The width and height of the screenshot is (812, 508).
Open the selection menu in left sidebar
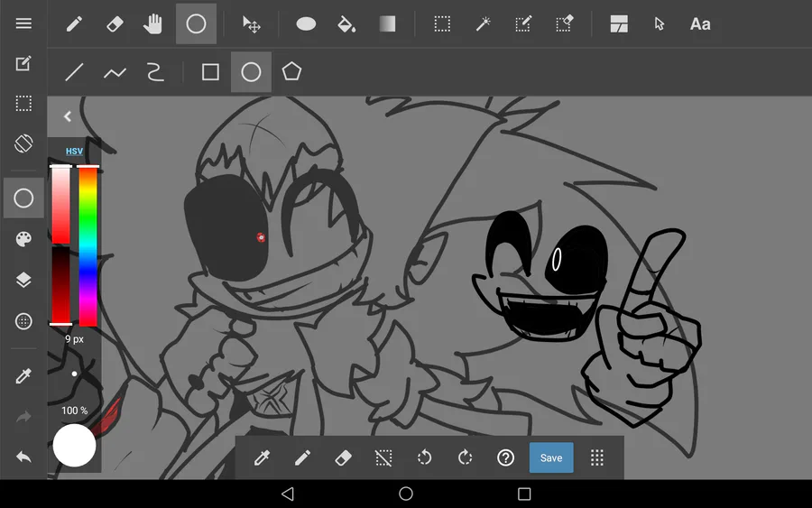pyautogui.click(x=23, y=104)
